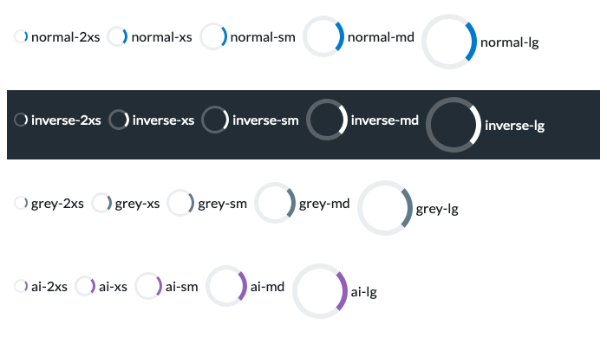Click the "ai-2xs" text label
Image resolution: width=607 pixels, height=364 pixels.
(x=49, y=287)
